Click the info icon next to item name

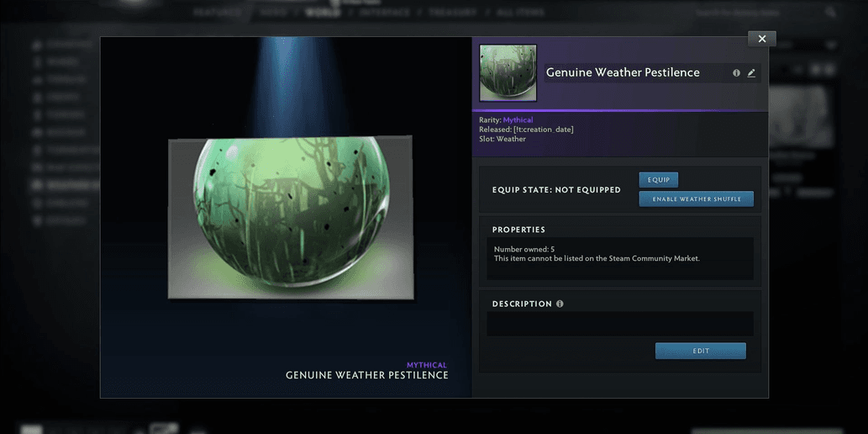coord(736,73)
